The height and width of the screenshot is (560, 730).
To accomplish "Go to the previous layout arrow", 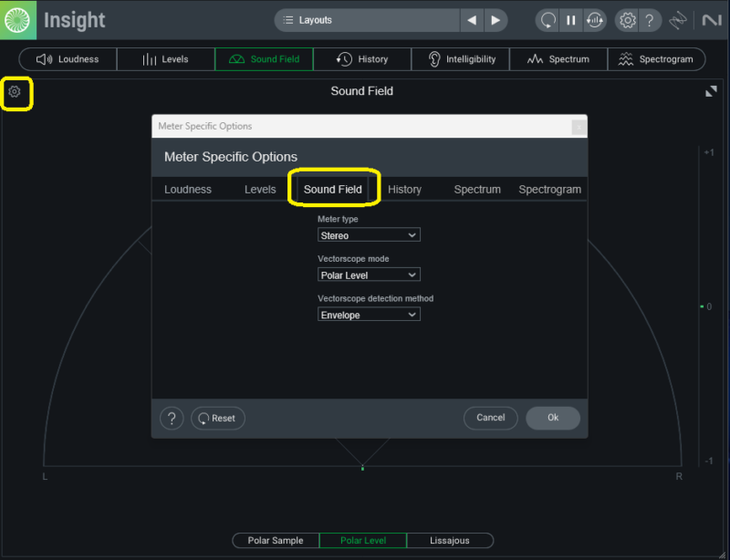I will click(x=472, y=20).
